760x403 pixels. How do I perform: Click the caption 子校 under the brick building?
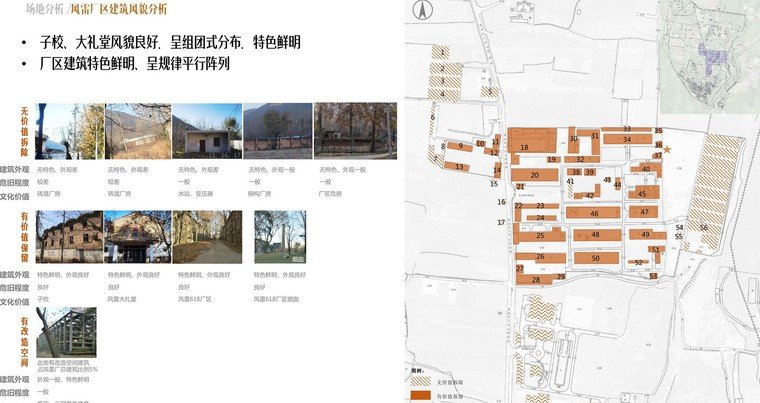click(x=43, y=299)
